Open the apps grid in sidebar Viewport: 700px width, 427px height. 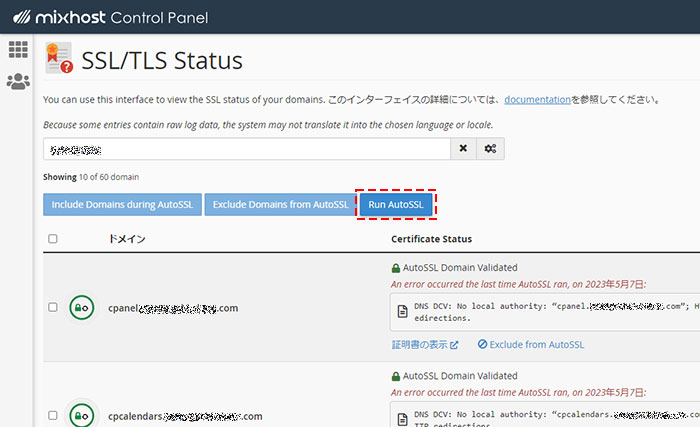pyautogui.click(x=18, y=49)
